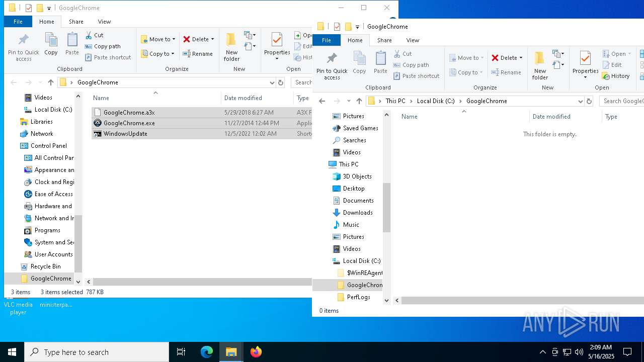The image size is (644, 362).
Task: Open History in front window ribbon
Action: coord(616,76)
